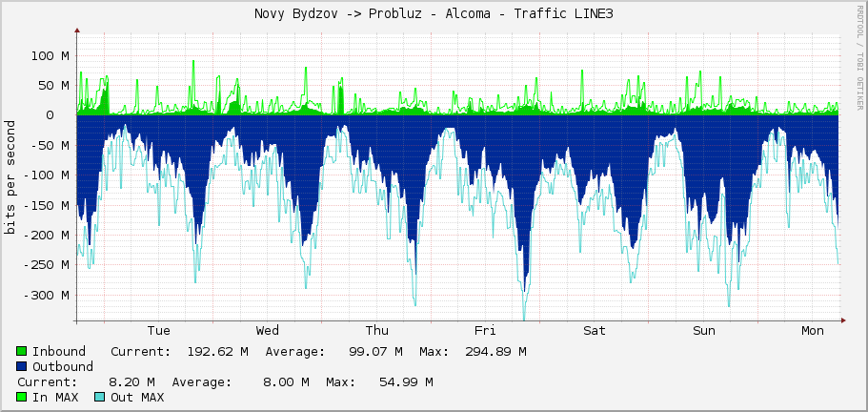Viewport: 868px width, 412px height.
Task: Click the '50 M' positive y-axis label
Action: (x=53, y=85)
